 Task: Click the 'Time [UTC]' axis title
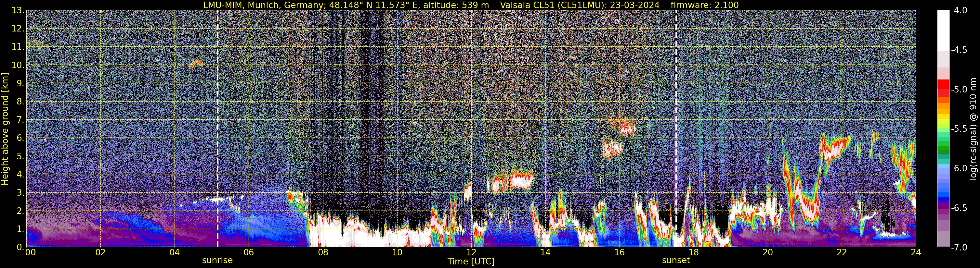tap(471, 262)
